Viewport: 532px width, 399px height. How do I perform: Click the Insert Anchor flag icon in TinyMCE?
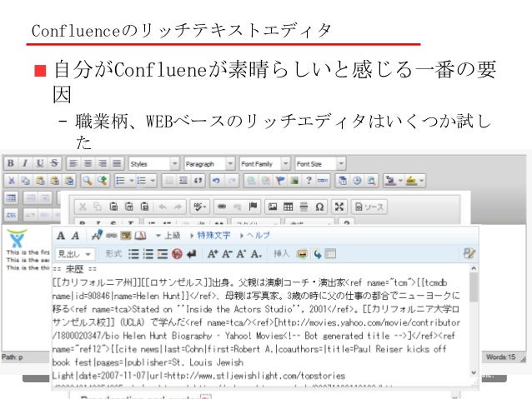click(x=280, y=181)
